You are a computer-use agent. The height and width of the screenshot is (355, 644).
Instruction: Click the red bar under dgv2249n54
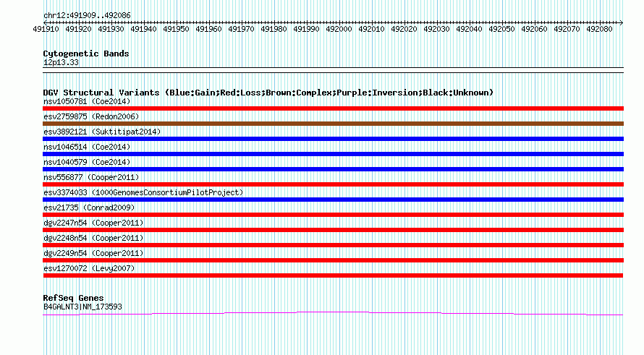pyautogui.click(x=333, y=260)
